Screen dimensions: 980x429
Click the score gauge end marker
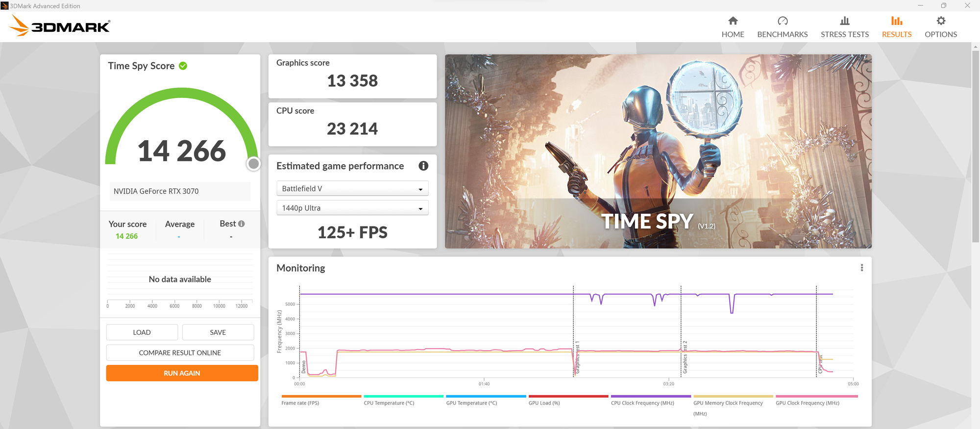253,164
